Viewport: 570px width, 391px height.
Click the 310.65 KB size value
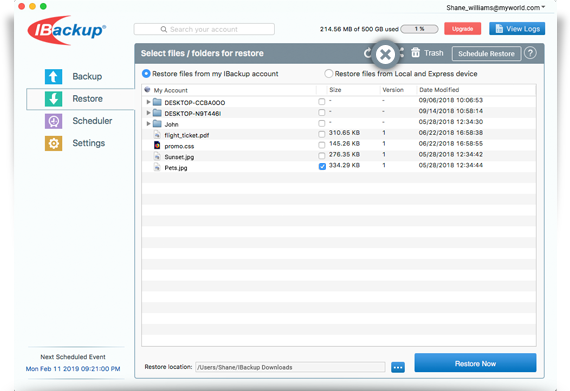click(x=344, y=133)
